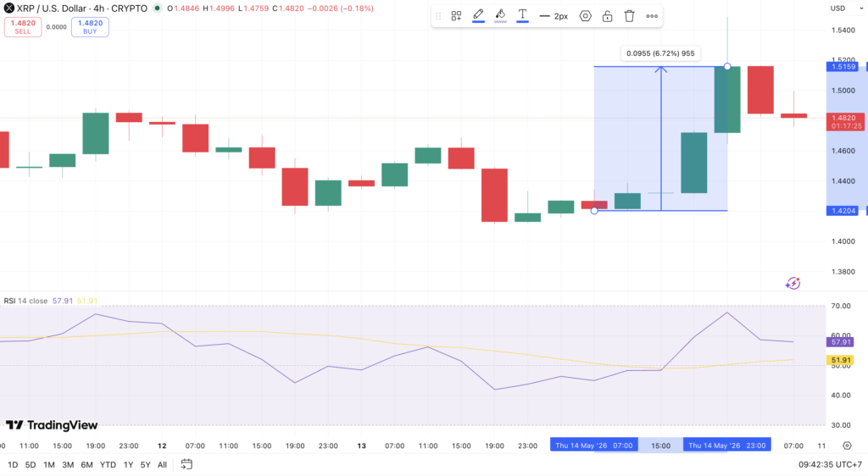868x476 pixels.
Task: Click the purple lightning flash icon
Action: click(x=793, y=284)
